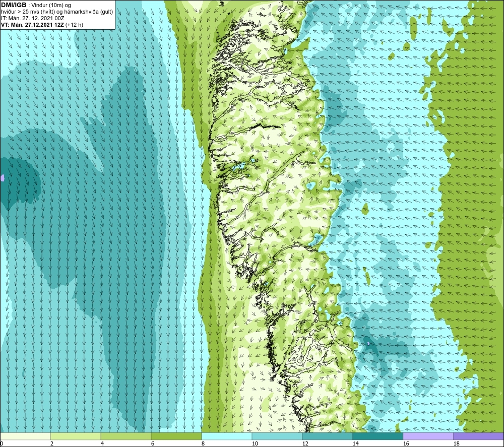Click the 4–6 m/s green legend swatch

click(x=126, y=436)
